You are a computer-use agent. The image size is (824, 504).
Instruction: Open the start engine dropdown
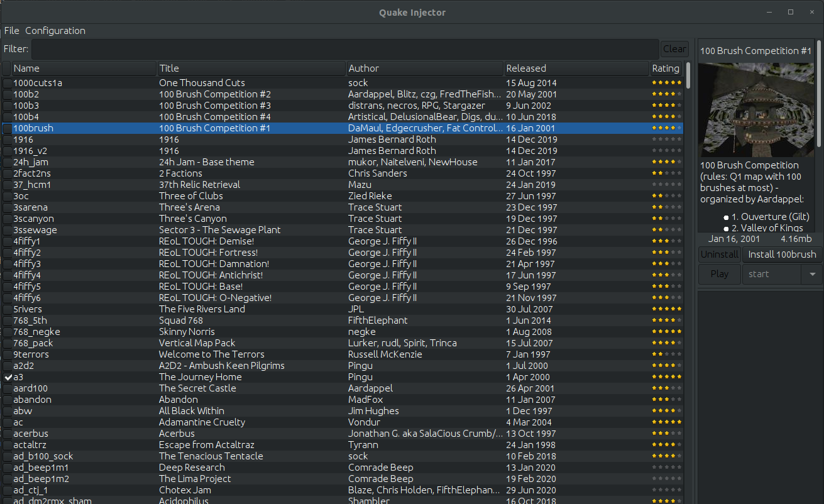811,274
